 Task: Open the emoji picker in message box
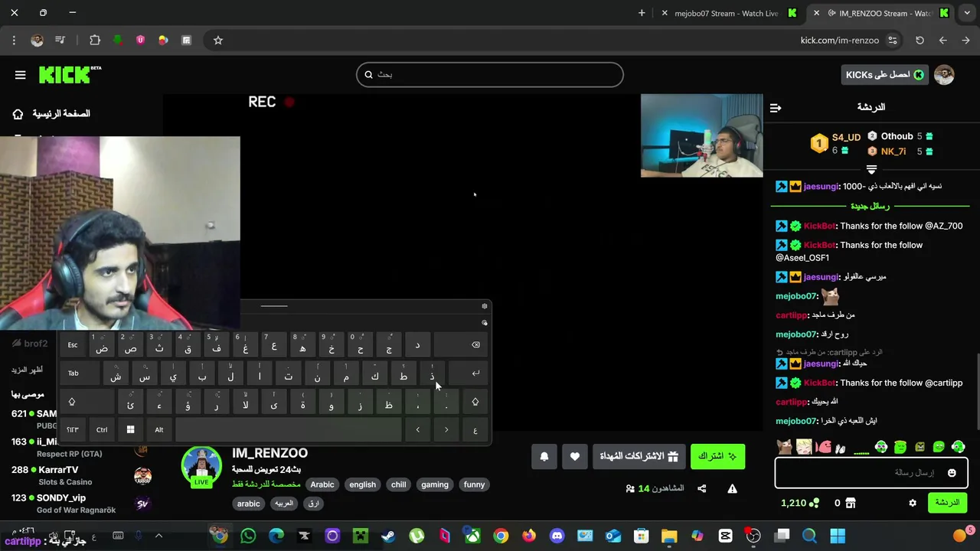click(952, 473)
